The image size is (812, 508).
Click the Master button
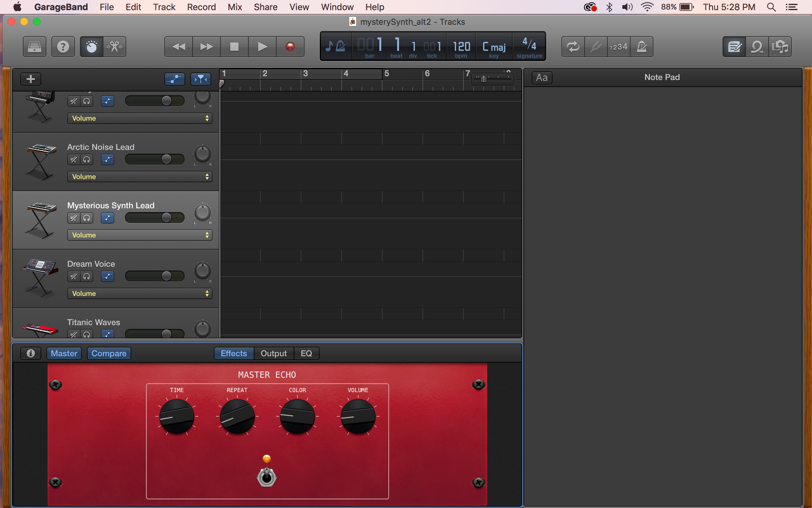pyautogui.click(x=64, y=353)
